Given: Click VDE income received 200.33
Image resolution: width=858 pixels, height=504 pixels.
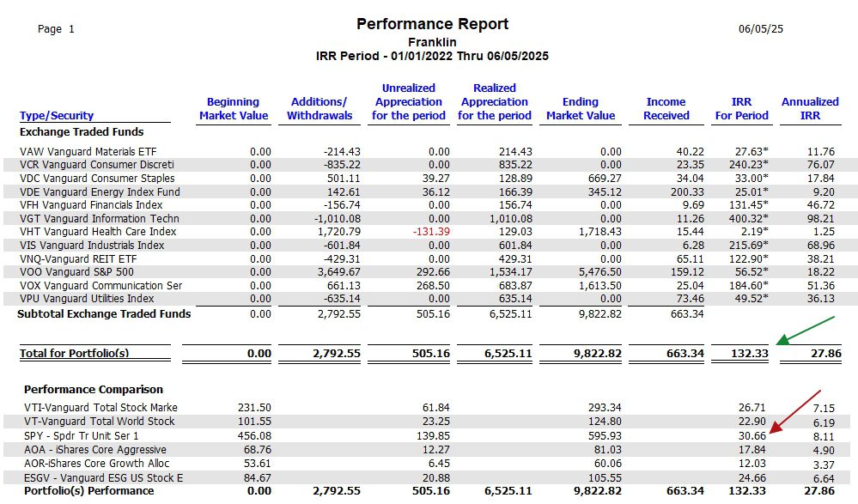Looking at the screenshot, I should pyautogui.click(x=687, y=192).
